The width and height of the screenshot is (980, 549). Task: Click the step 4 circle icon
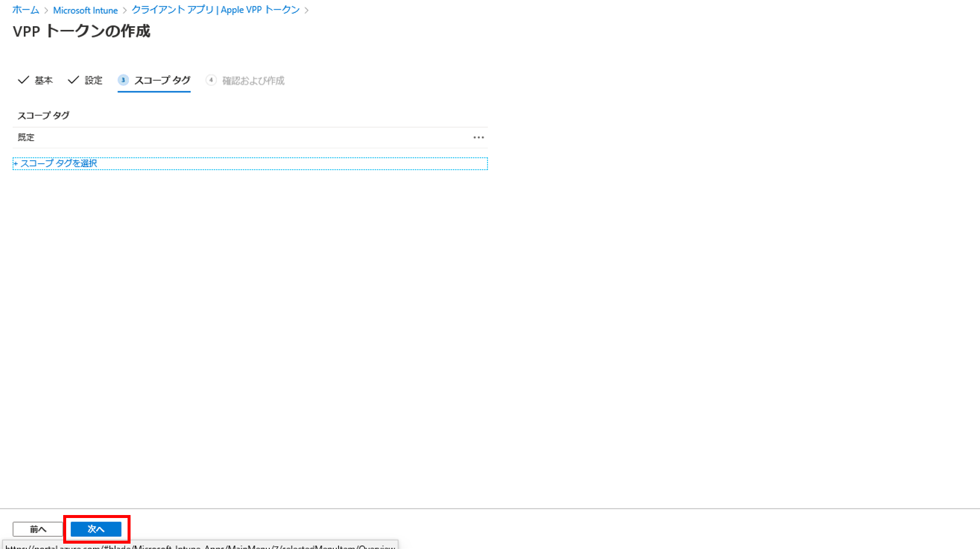click(211, 80)
